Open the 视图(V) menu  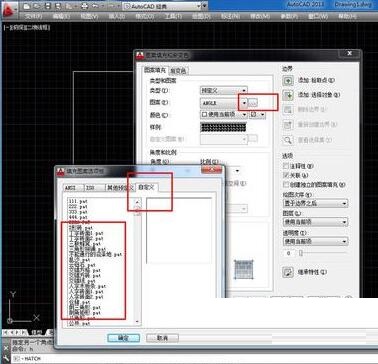point(90,16)
